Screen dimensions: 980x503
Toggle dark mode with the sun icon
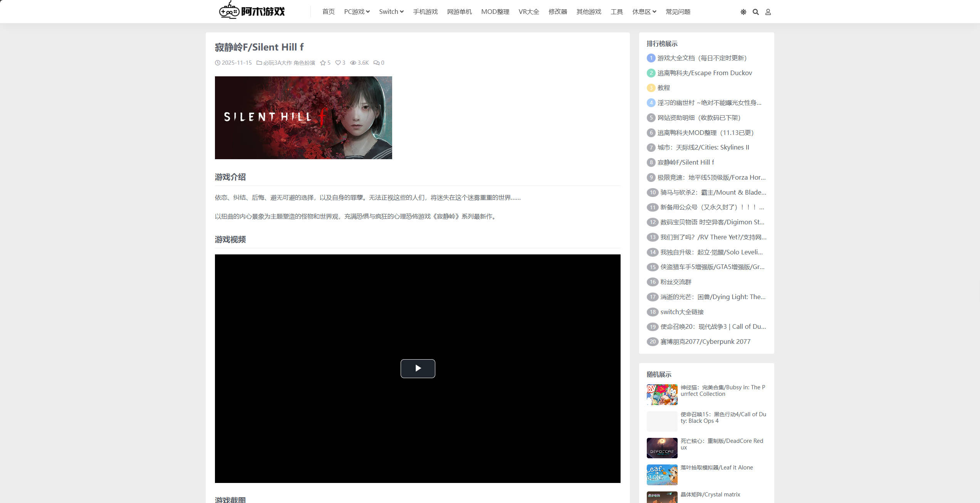pos(743,12)
